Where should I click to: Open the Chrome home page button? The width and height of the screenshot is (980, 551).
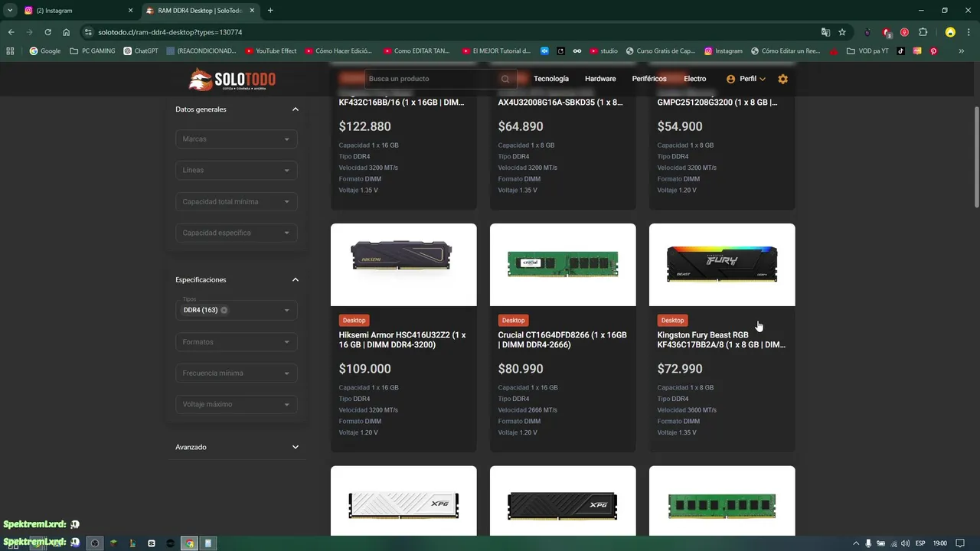coord(67,32)
